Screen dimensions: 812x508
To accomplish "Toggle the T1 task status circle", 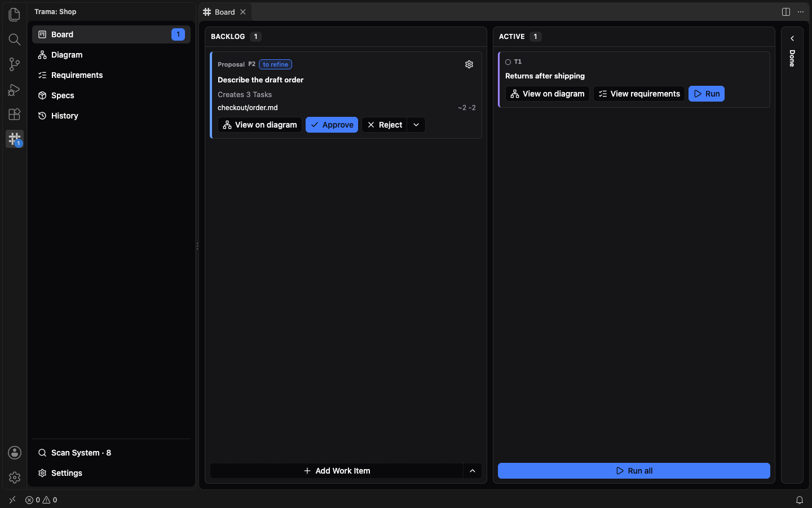I will click(508, 62).
